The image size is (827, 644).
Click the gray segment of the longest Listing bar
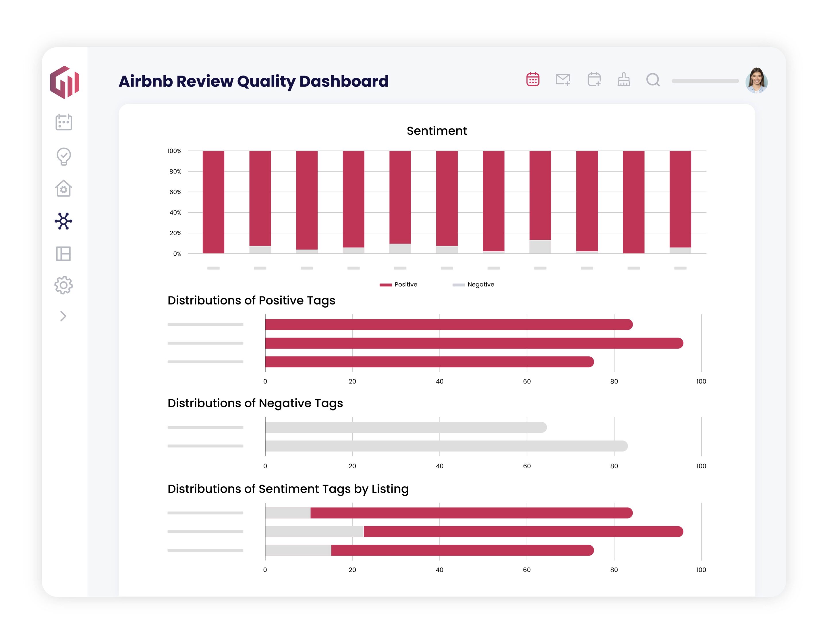click(x=314, y=531)
